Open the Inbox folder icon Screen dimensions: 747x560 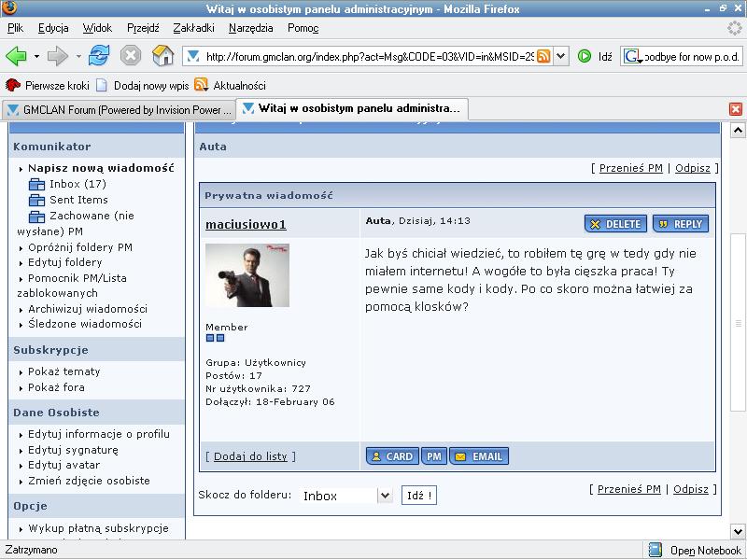[36, 185]
